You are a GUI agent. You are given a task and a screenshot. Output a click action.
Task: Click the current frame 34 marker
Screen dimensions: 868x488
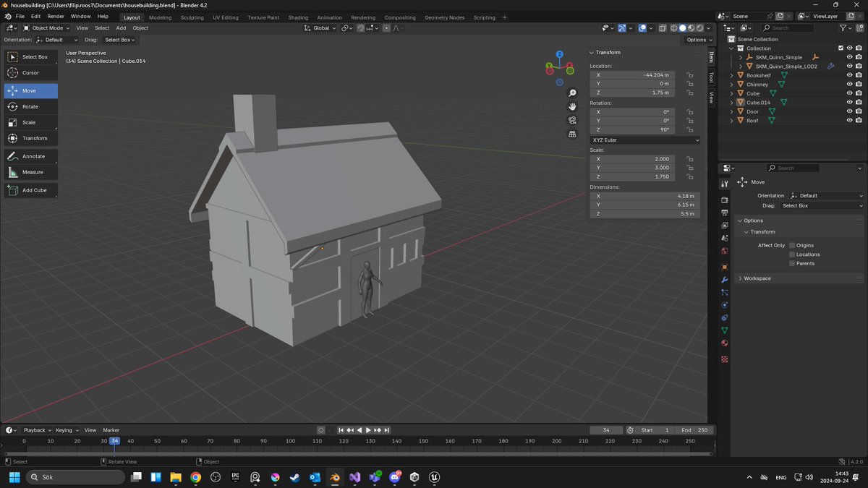114,441
